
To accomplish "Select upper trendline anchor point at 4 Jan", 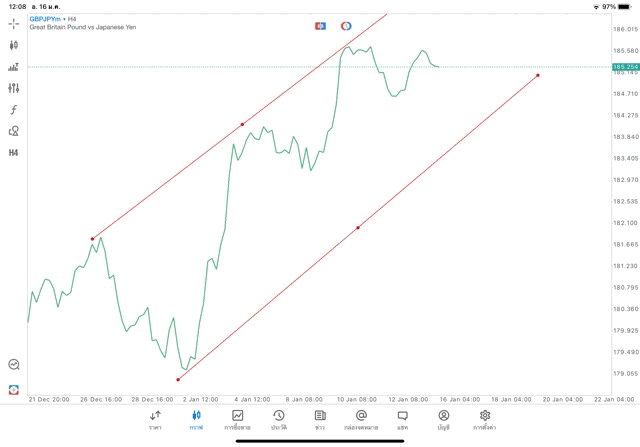I will [x=242, y=124].
